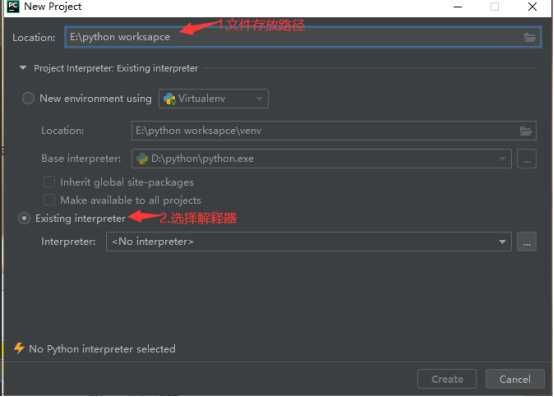The height and width of the screenshot is (397, 554).
Task: Browse folder for virtualenv Location field
Action: pos(525,131)
